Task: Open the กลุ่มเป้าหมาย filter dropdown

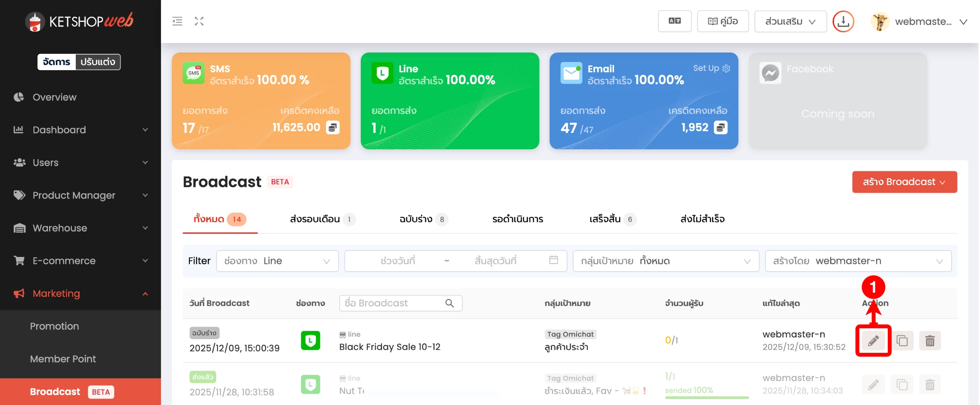Action: coord(665,261)
